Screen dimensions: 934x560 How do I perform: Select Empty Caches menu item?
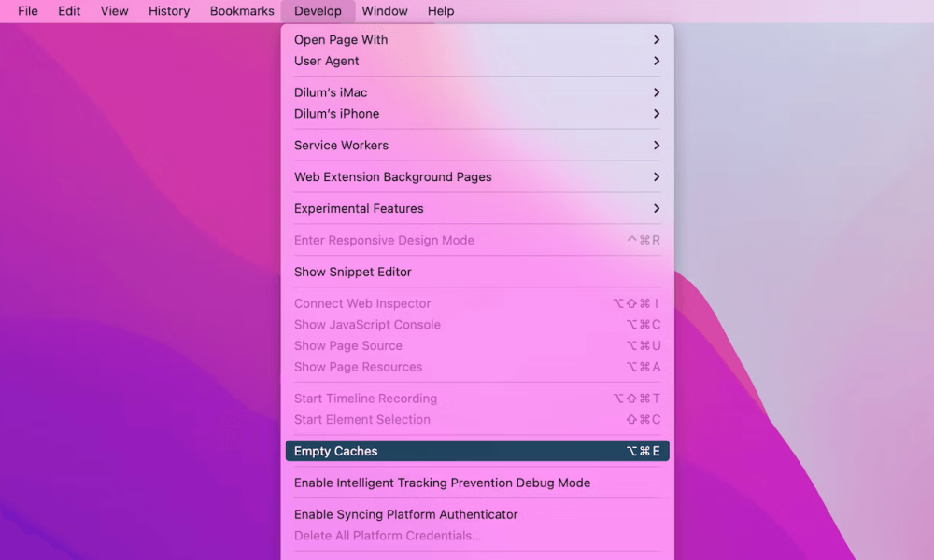coord(477,451)
